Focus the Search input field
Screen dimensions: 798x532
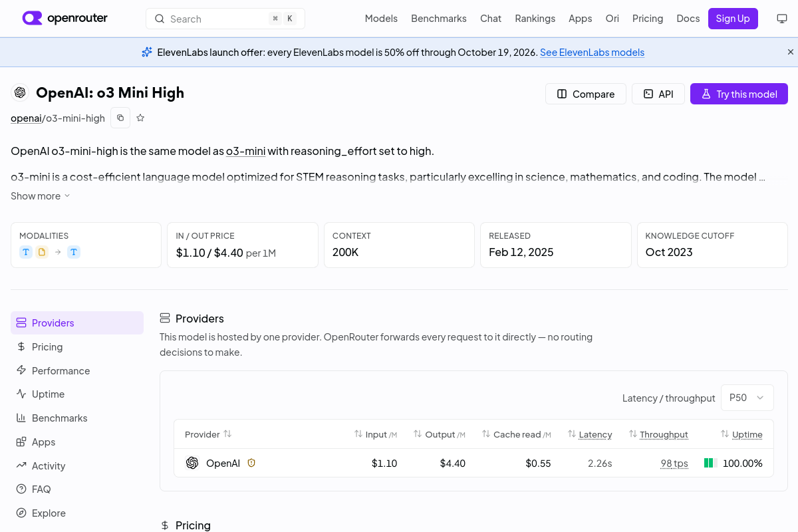pos(225,19)
